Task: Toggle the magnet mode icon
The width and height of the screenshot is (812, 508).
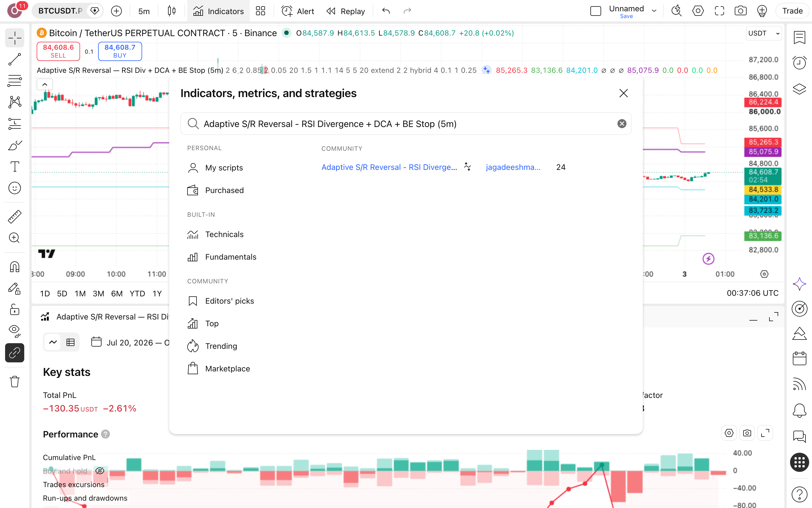Action: click(14, 267)
